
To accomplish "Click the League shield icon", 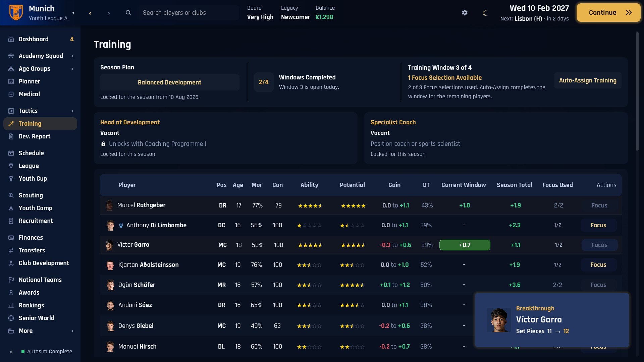I will pos(11,166).
